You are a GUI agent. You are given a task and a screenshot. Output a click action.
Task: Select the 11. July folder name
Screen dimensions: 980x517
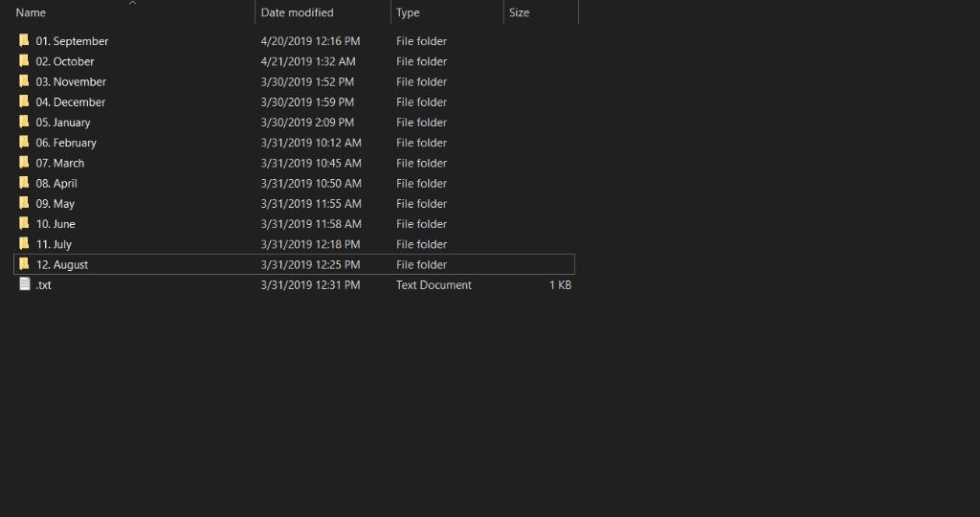(54, 244)
